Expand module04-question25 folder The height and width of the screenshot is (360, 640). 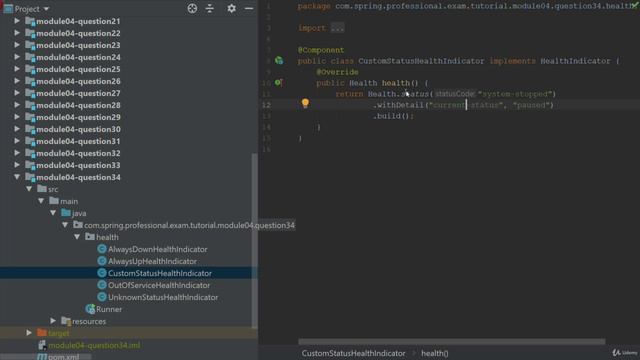point(17,69)
